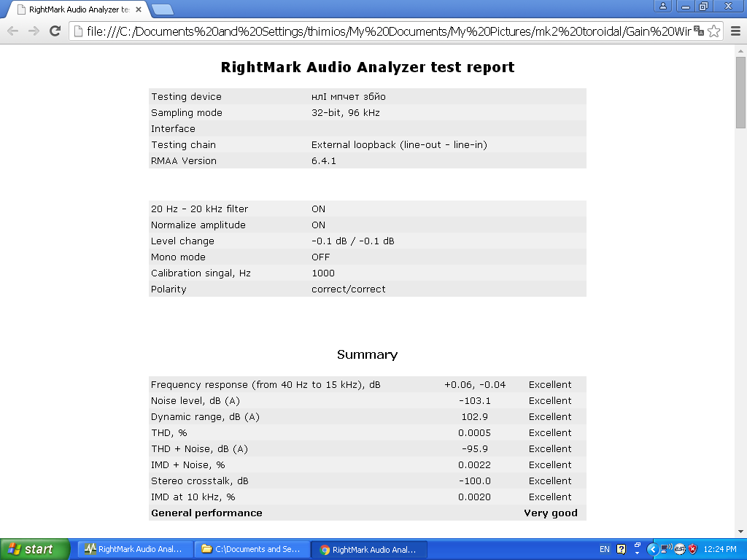747x560 pixels.
Task: Click the vertical scrollbar thumb
Action: pos(740,93)
